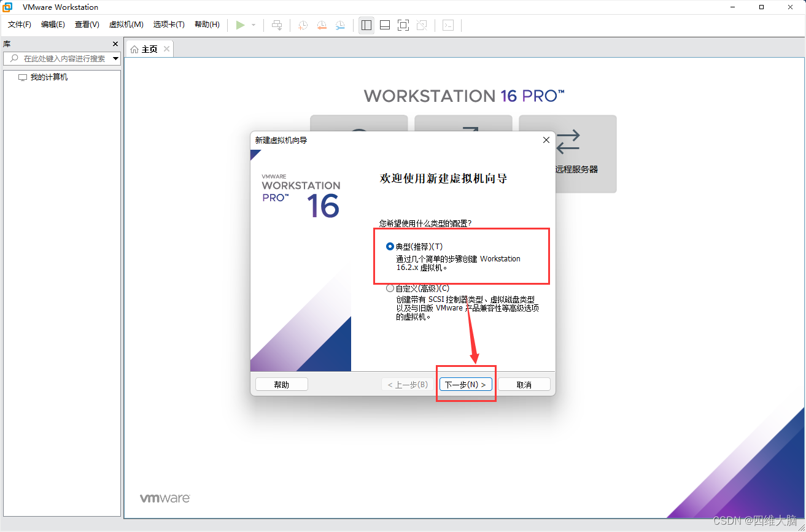Click the 远程服务器 connect tile
806x532 pixels.
(x=568, y=154)
